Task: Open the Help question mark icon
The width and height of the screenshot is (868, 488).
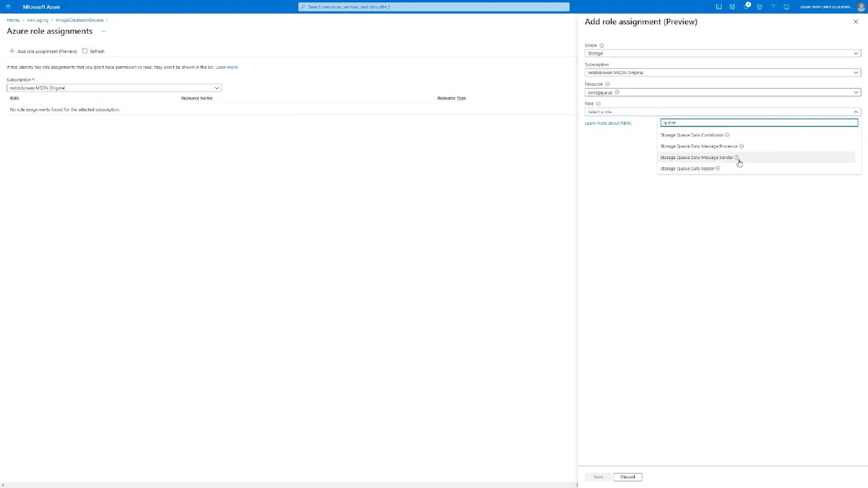Action: [773, 7]
